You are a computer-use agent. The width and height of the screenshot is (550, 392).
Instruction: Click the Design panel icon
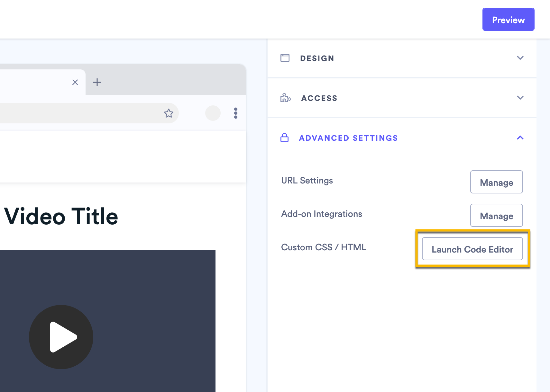[x=285, y=58]
